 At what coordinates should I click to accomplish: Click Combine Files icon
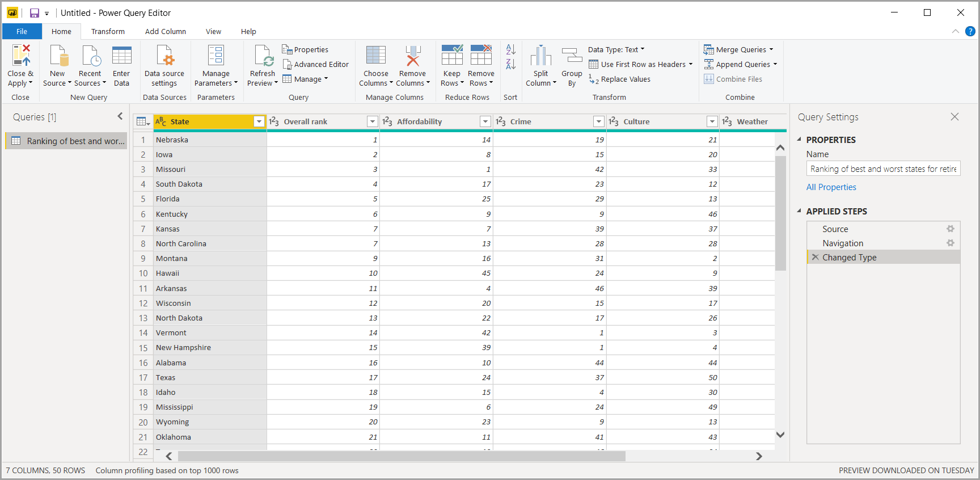709,79
